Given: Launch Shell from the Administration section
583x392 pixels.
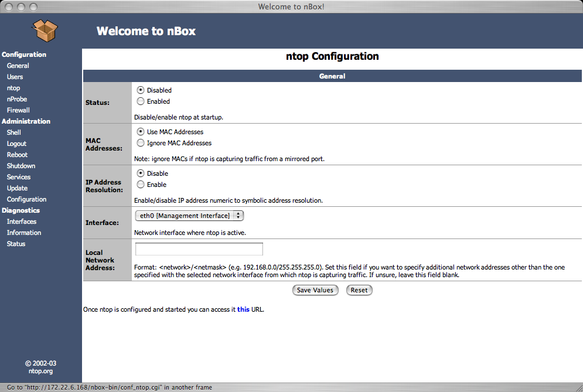Looking at the screenshot, I should pos(13,132).
